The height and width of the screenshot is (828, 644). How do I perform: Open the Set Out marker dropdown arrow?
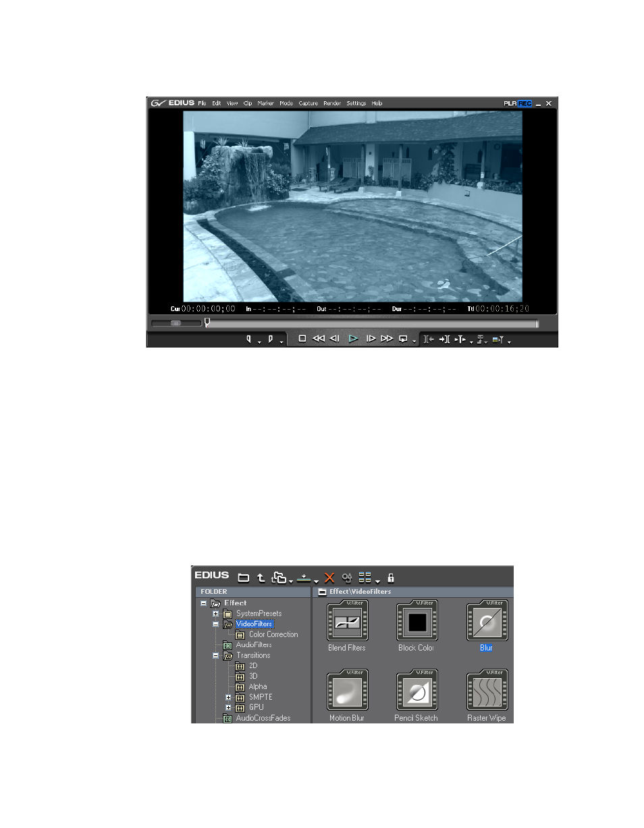click(x=281, y=342)
